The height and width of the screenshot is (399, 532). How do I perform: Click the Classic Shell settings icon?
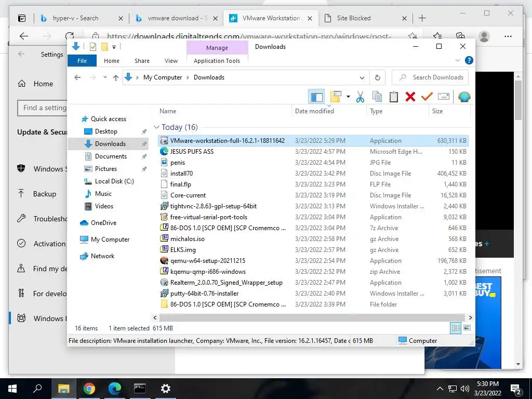[464, 97]
